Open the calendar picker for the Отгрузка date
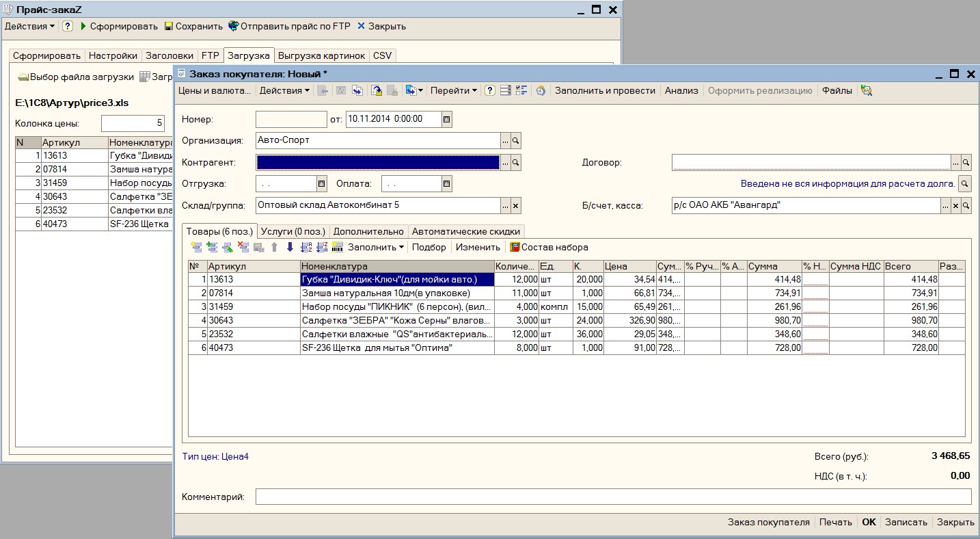The height and width of the screenshot is (539, 980). click(322, 184)
